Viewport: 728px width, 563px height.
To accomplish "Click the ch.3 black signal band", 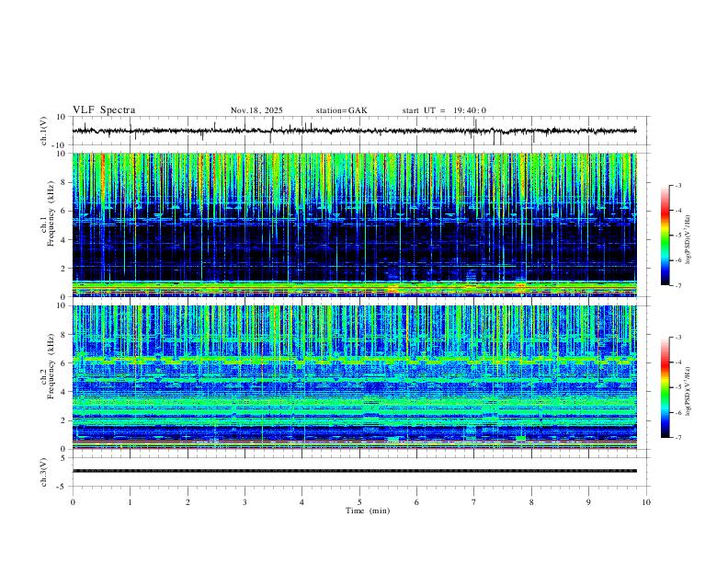I will (x=354, y=471).
